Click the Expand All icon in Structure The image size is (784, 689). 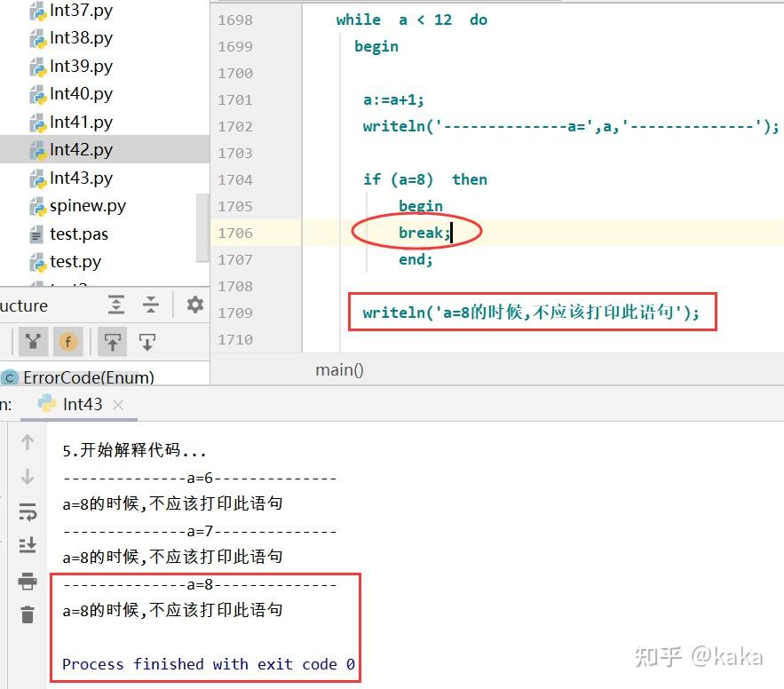[116, 304]
